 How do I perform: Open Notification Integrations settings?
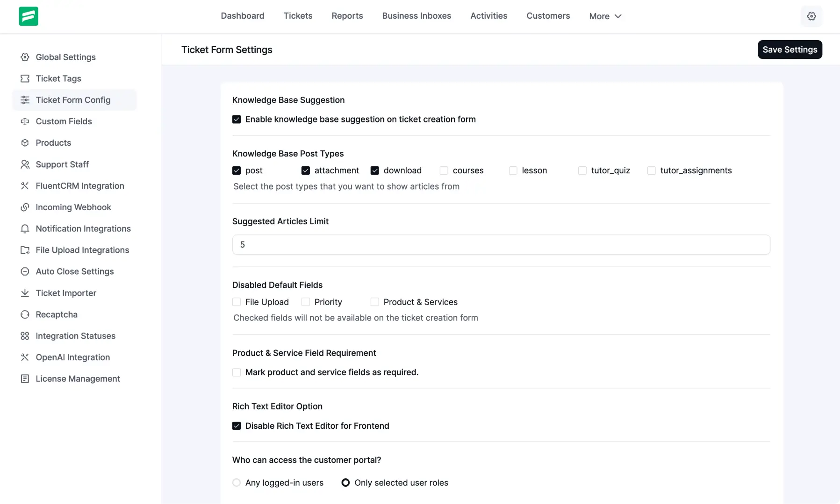[x=25, y=228]
